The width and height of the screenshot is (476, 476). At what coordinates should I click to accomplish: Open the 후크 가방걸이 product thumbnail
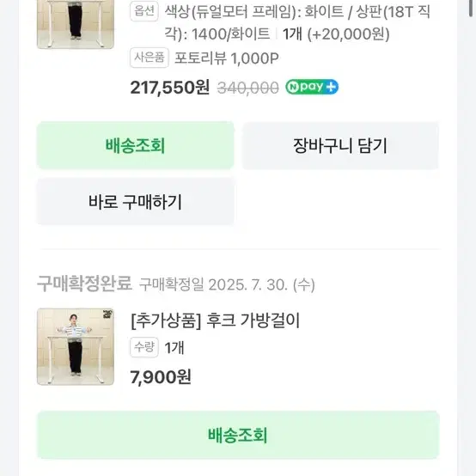click(x=76, y=346)
